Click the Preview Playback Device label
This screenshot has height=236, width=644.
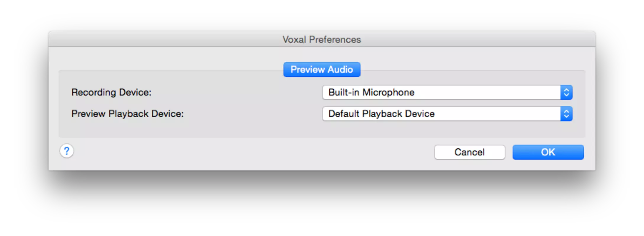point(127,114)
